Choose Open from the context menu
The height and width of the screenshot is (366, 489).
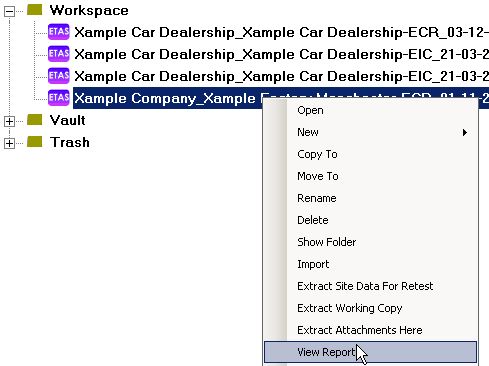click(371, 110)
